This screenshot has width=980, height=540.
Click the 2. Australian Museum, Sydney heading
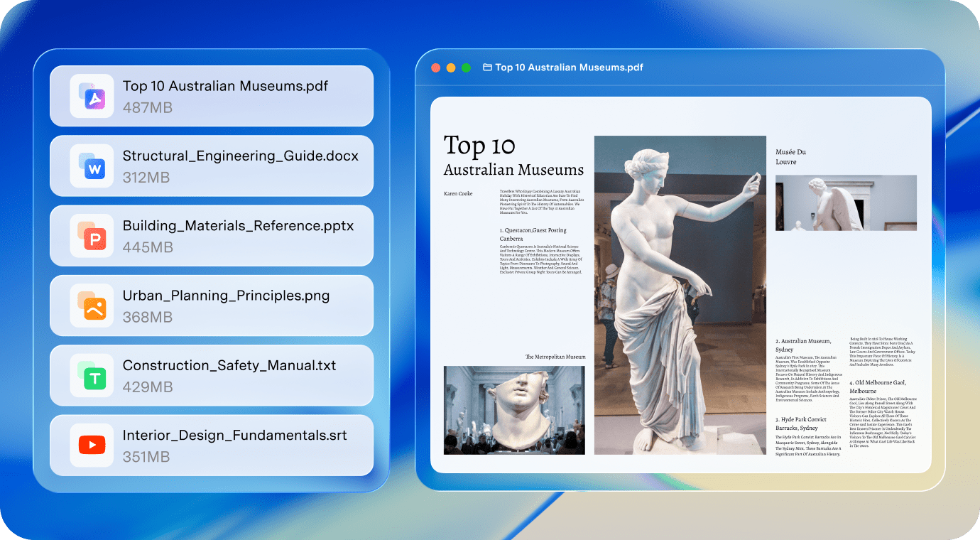[803, 345]
